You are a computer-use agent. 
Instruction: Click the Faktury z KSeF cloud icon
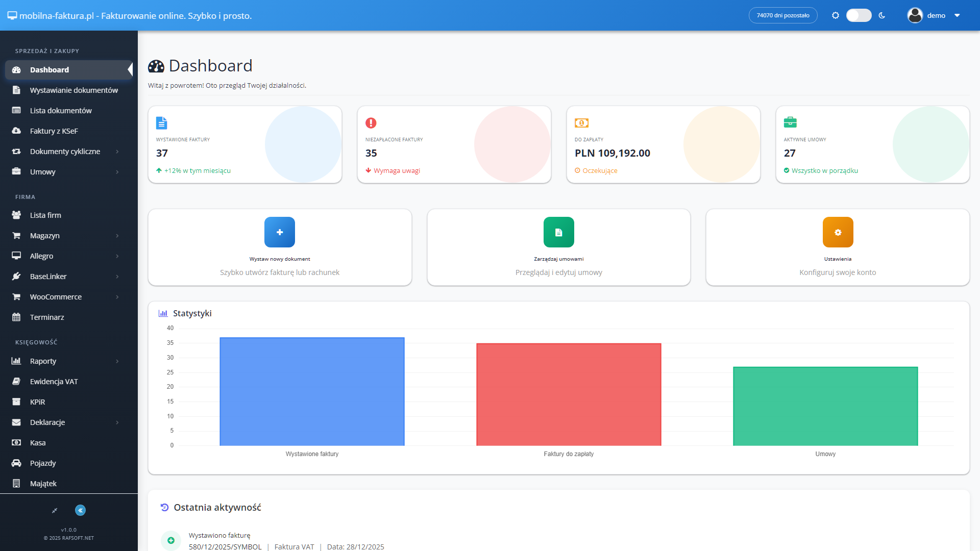click(16, 131)
